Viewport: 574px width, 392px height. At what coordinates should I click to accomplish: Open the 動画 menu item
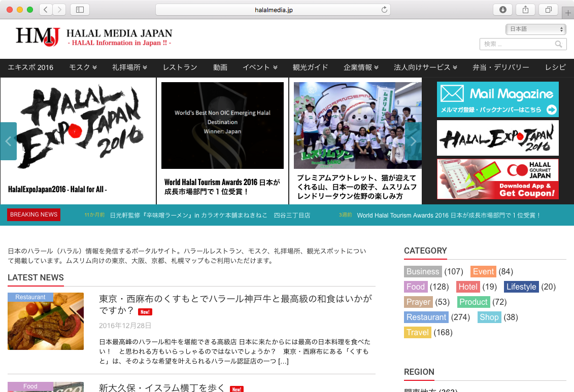(x=220, y=67)
